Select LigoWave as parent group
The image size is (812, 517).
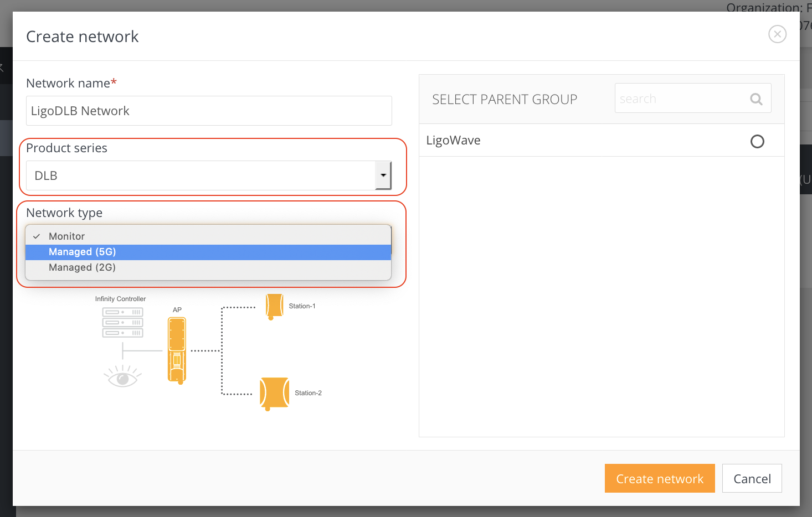point(757,141)
